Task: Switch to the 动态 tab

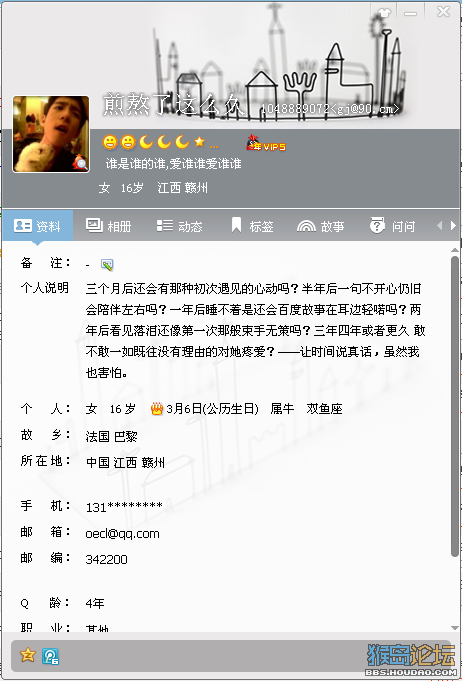Action: [179, 226]
